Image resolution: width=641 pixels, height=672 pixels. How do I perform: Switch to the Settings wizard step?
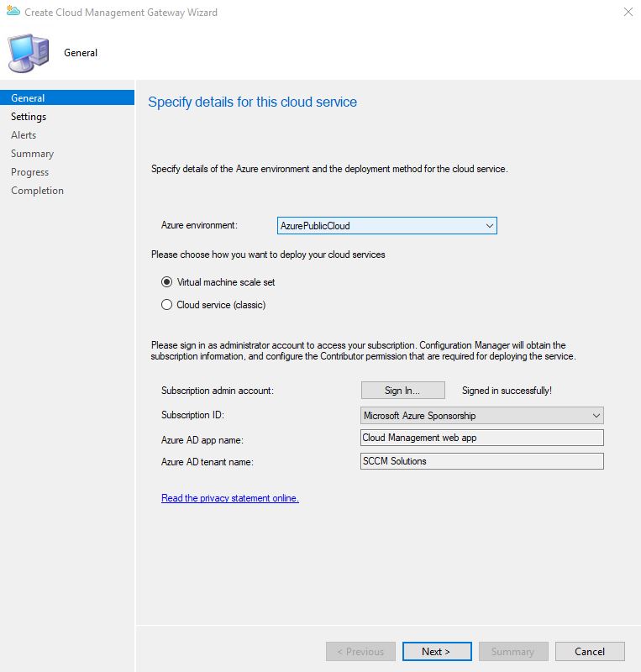click(x=29, y=117)
